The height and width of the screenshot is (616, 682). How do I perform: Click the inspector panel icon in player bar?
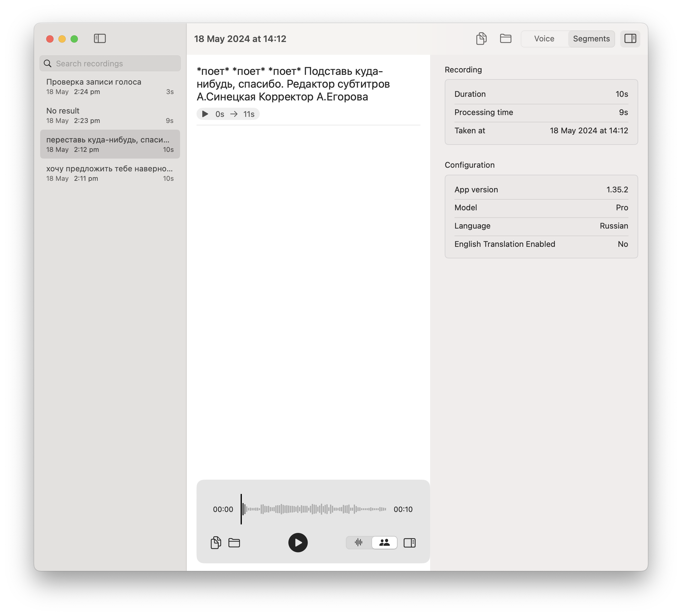409,543
